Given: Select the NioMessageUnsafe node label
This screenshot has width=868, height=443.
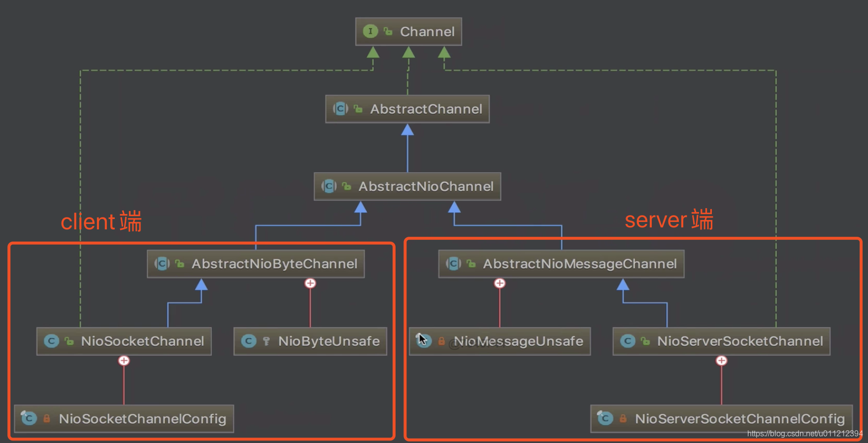Looking at the screenshot, I should (518, 341).
